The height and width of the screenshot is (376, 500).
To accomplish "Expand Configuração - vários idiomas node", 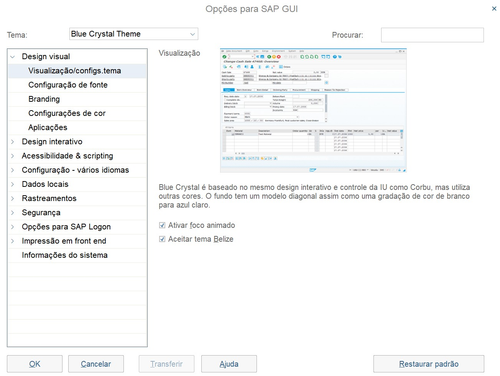I will pos(13,170).
